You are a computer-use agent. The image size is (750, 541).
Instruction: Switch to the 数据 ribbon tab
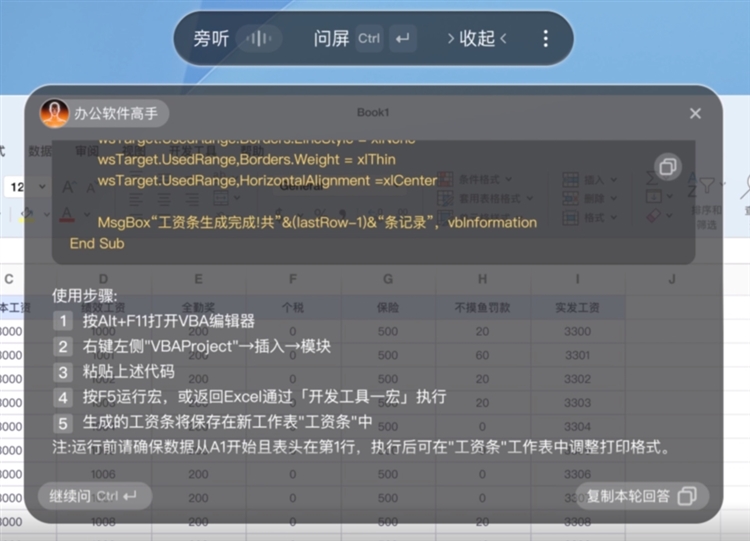click(x=40, y=151)
